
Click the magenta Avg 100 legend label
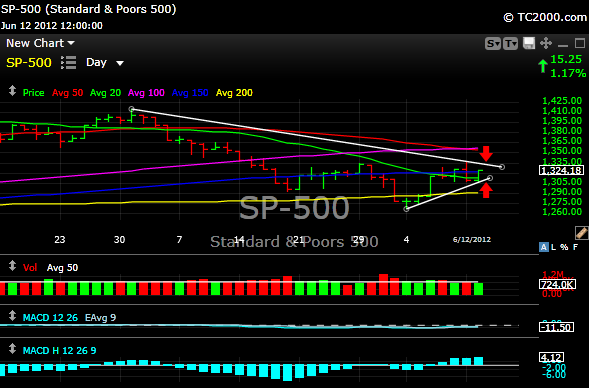pyautogui.click(x=146, y=93)
